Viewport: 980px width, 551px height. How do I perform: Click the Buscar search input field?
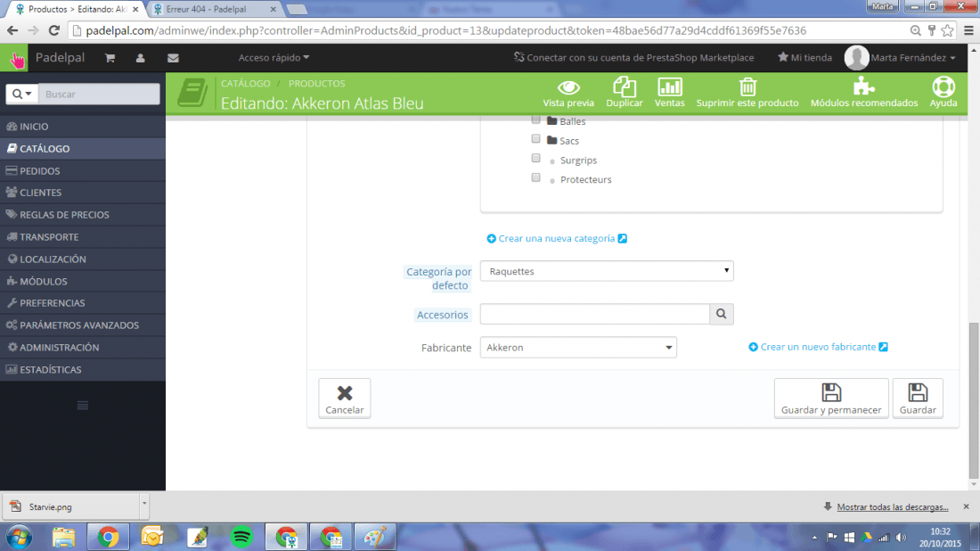point(99,94)
